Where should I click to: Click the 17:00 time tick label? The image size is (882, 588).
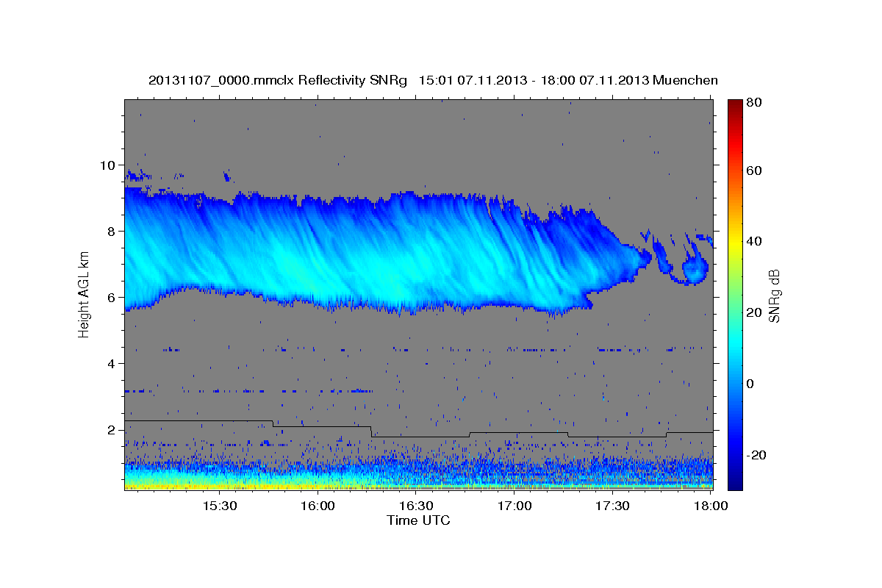click(x=514, y=506)
